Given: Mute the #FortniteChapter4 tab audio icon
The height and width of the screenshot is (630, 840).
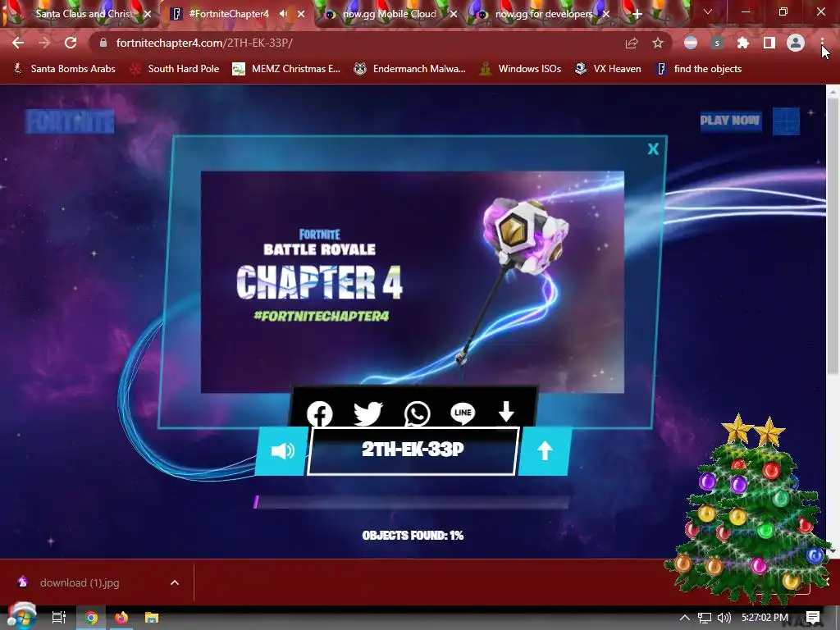Looking at the screenshot, I should 283,14.
